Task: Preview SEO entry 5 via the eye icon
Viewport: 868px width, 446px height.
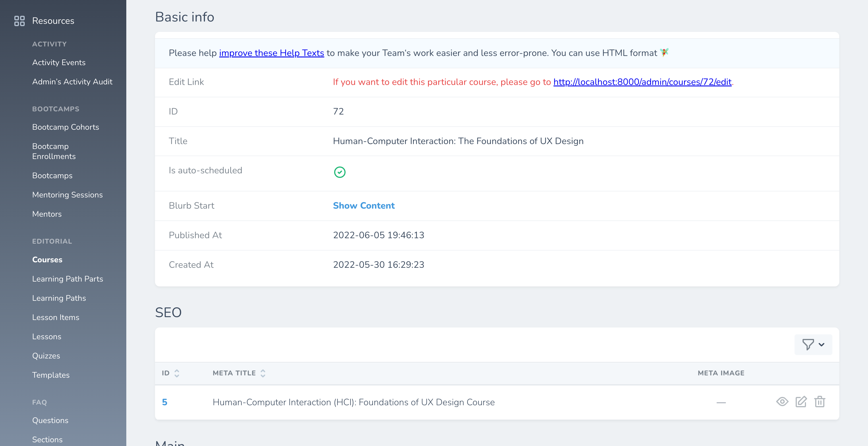Action: [x=783, y=402]
